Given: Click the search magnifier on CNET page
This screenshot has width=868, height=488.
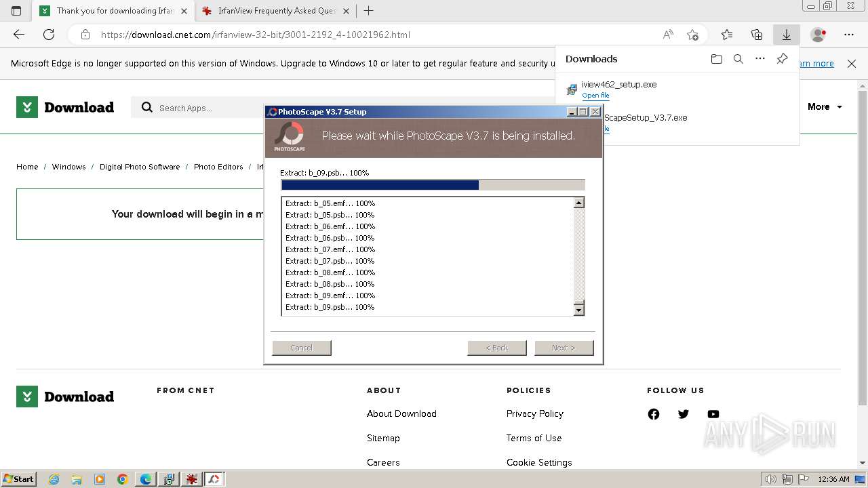Looking at the screenshot, I should coord(147,107).
